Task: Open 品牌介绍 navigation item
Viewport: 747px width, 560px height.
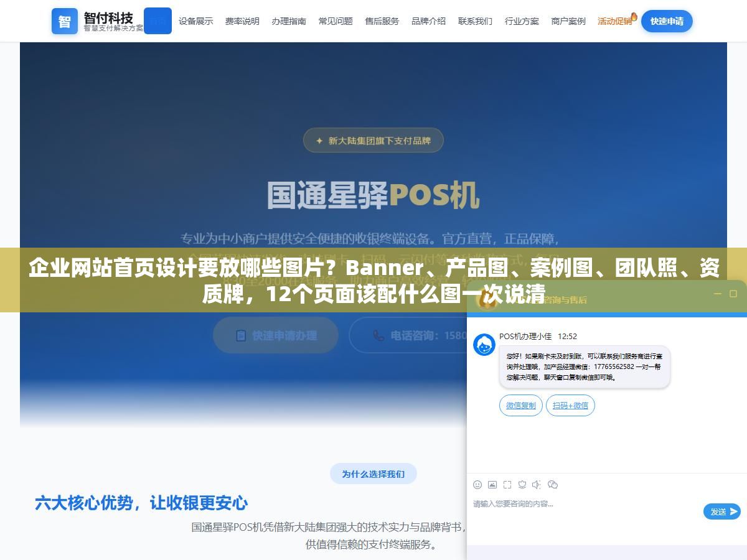Action: coord(428,21)
